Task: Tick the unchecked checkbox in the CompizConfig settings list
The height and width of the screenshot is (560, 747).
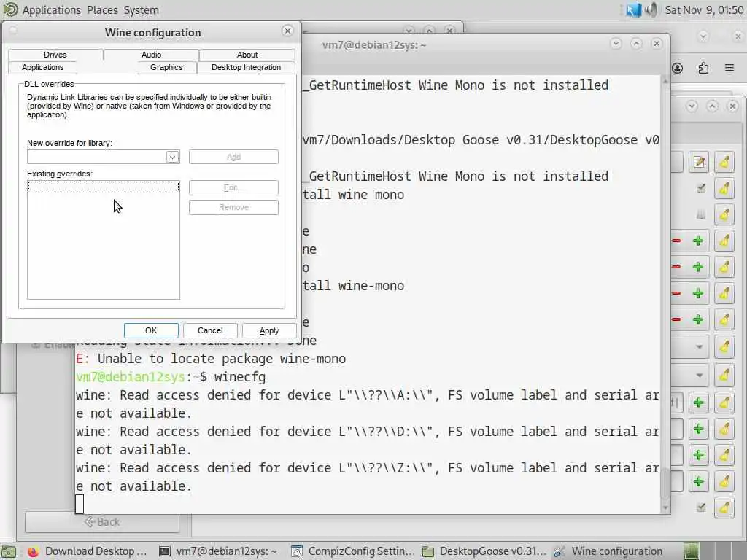Action: [700, 215]
